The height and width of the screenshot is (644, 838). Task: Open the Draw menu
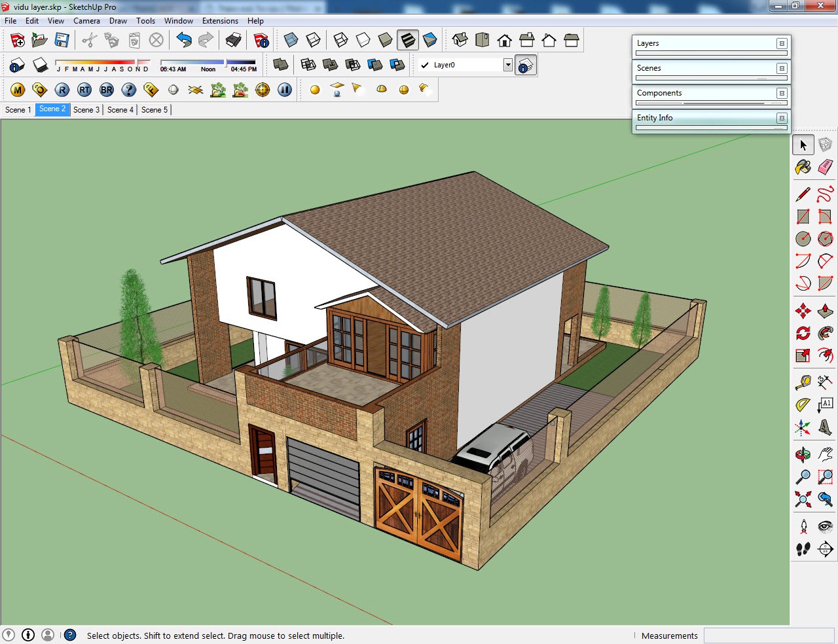118,21
